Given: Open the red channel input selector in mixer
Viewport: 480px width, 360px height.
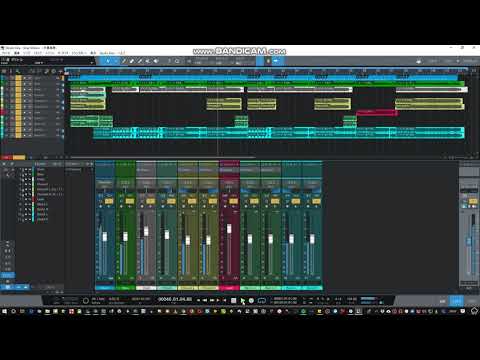Looking at the screenshot, I should pos(229,170).
